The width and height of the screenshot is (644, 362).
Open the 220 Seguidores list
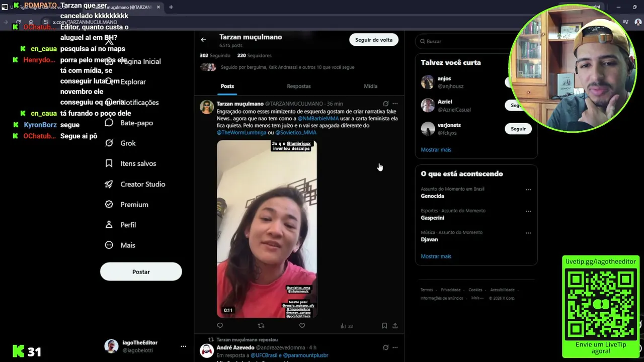254,56
